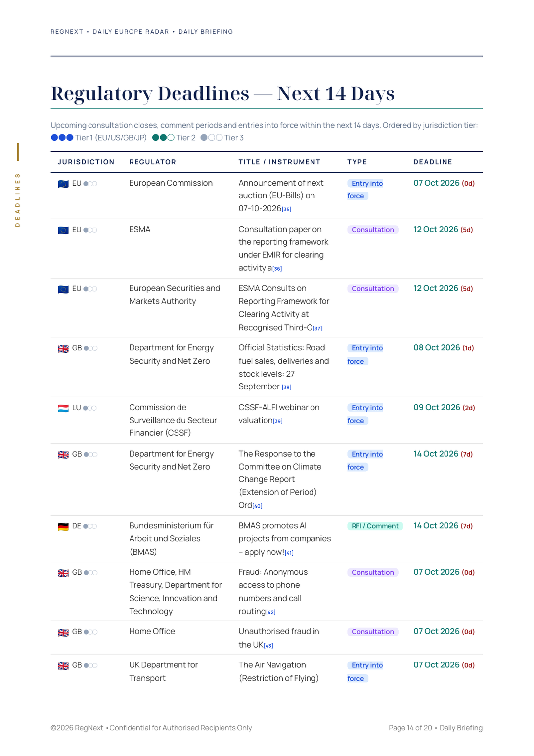Screen dimensions: 534x756
Task: Follow footnote link [42] after routing
Action: 271,612
